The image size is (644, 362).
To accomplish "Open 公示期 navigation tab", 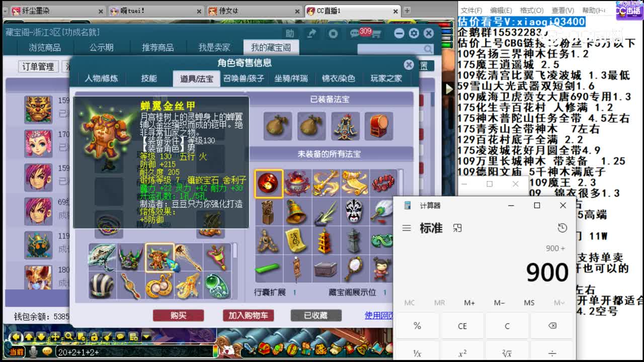I will point(102,48).
